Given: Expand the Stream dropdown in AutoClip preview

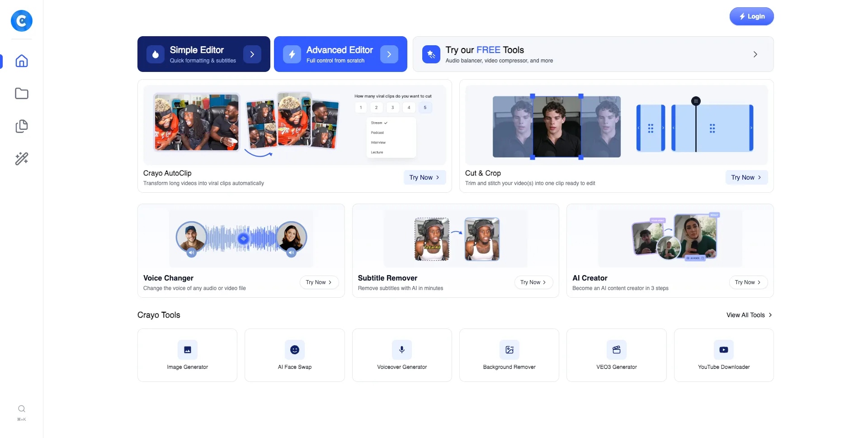Looking at the screenshot, I should (379, 123).
